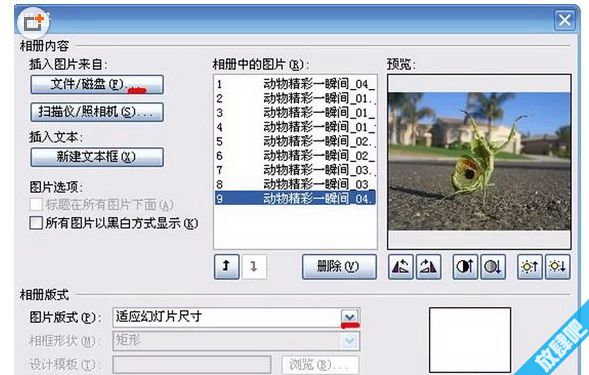Select picture 1 in album list
This screenshot has height=375, width=589.
(295, 84)
